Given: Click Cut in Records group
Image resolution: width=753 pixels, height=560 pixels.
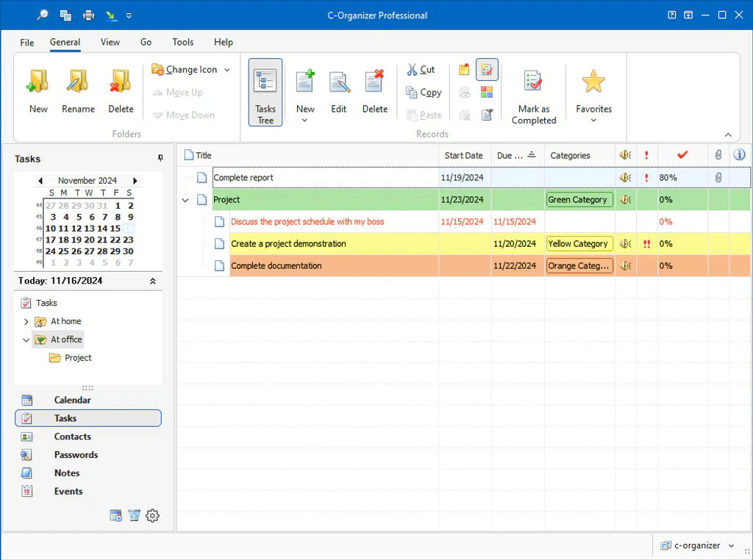Looking at the screenshot, I should 421,70.
